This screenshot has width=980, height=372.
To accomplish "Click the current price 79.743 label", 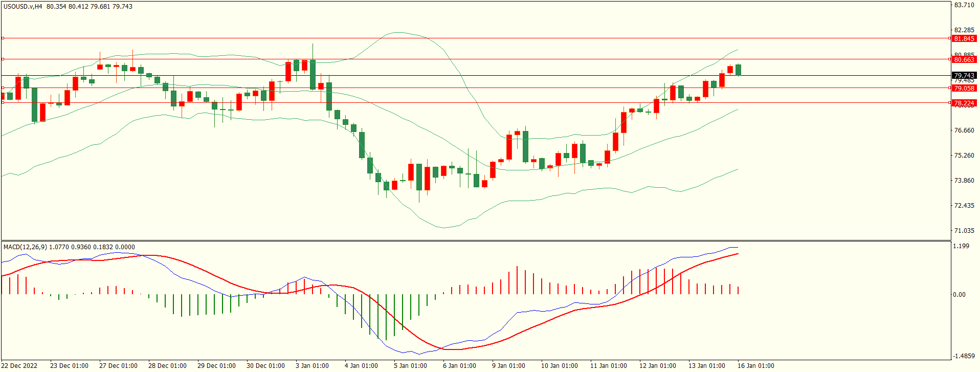I will coord(964,75).
